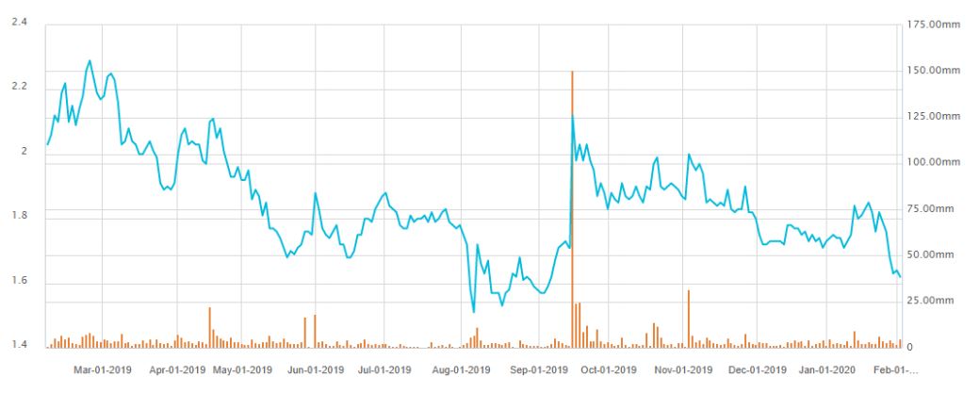Click the blue line's highest peak near March 2019
The image size is (980, 393).
[90, 61]
